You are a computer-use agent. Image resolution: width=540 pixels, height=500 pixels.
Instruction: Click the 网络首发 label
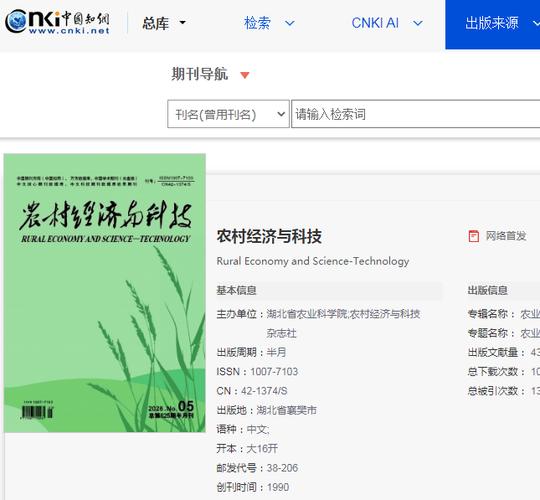point(506,236)
